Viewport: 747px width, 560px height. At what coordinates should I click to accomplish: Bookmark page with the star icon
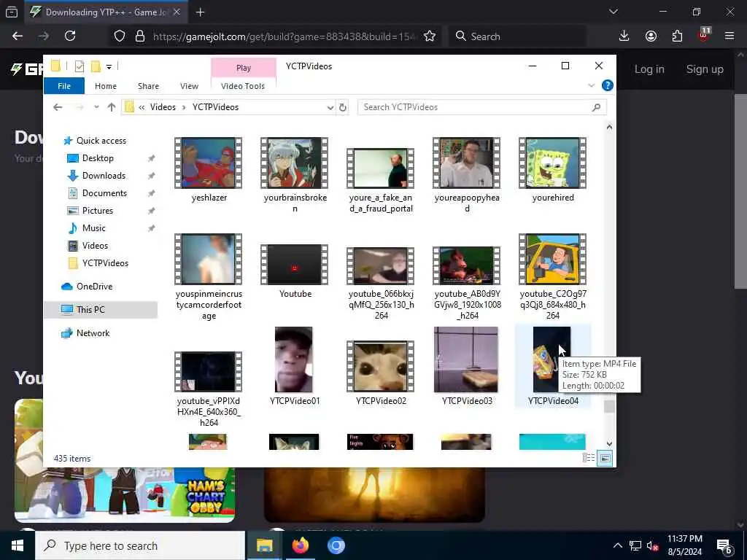430,36
